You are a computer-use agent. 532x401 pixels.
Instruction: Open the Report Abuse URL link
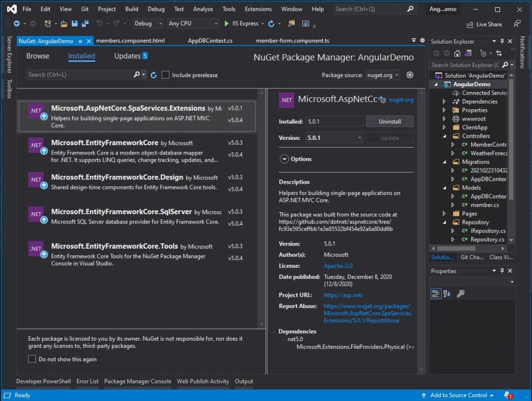pyautogui.click(x=368, y=313)
